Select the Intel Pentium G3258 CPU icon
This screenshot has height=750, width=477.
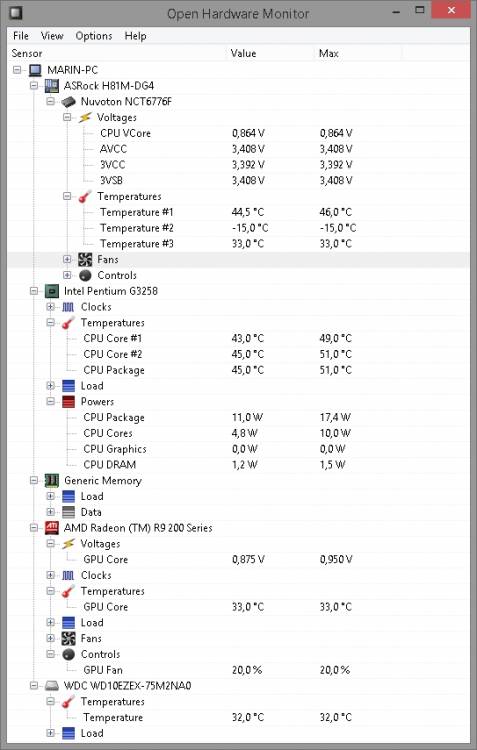(x=52, y=291)
